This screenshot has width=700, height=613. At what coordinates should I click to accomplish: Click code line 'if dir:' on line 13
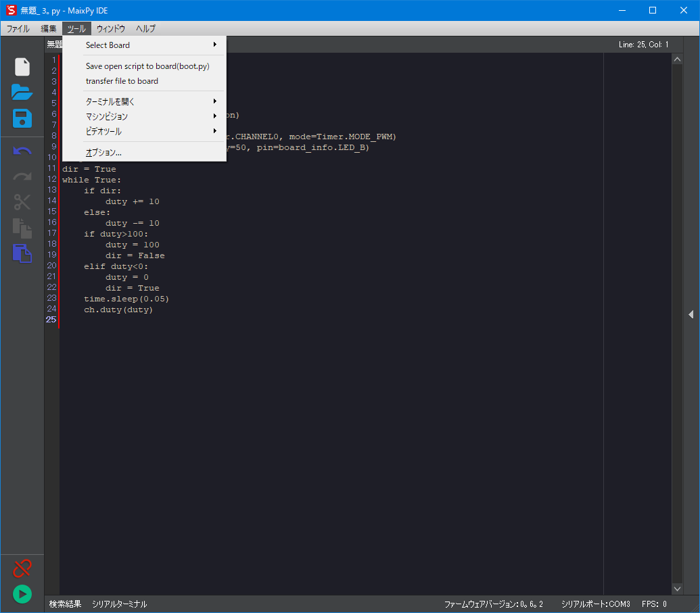click(x=102, y=191)
